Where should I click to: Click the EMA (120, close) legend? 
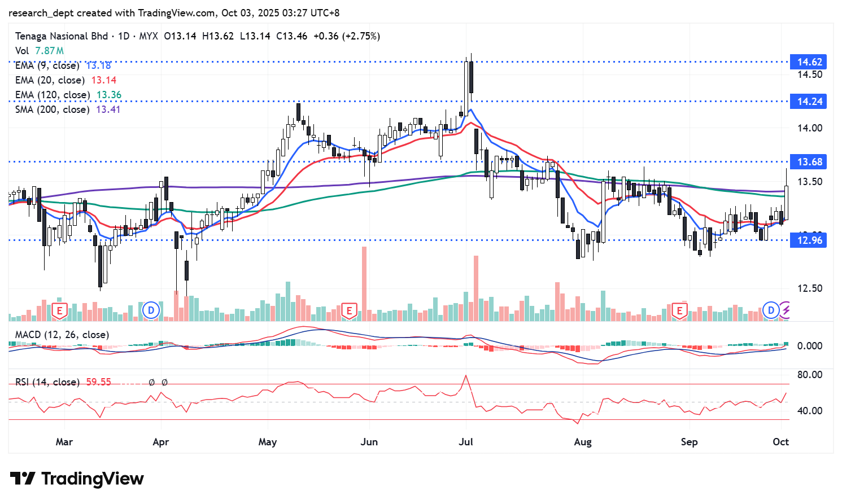[x=52, y=95]
